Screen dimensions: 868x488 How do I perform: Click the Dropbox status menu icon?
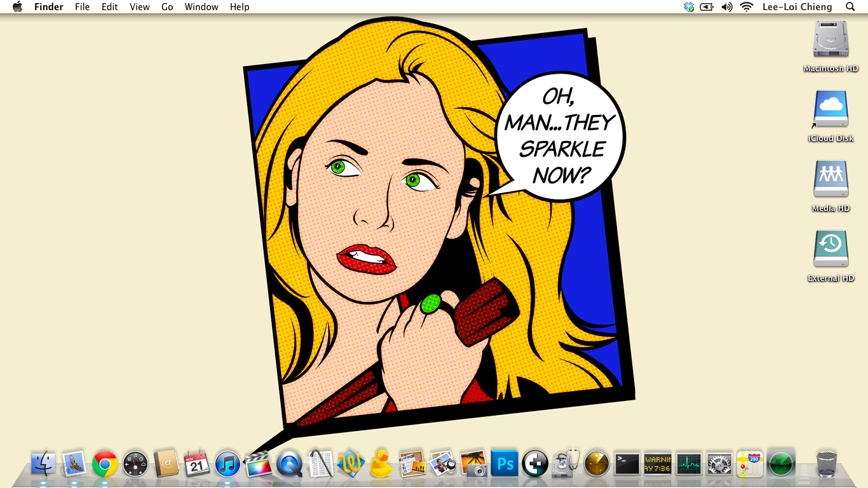tap(689, 7)
